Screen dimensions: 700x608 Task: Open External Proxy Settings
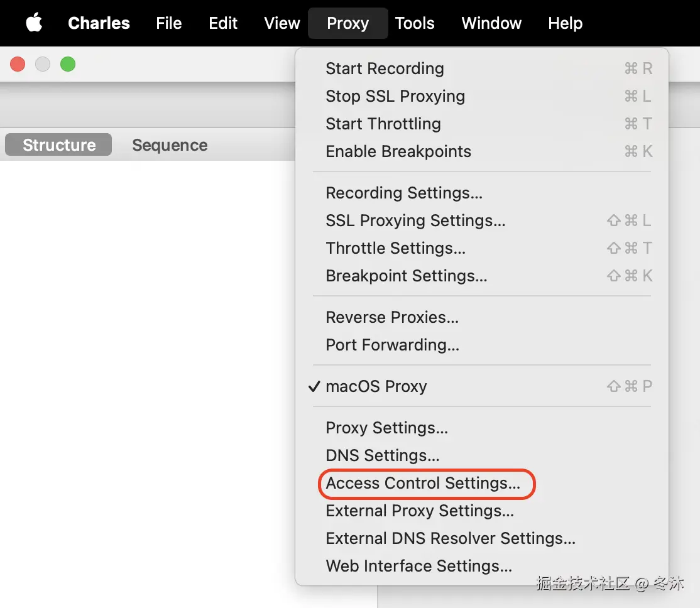pos(420,511)
